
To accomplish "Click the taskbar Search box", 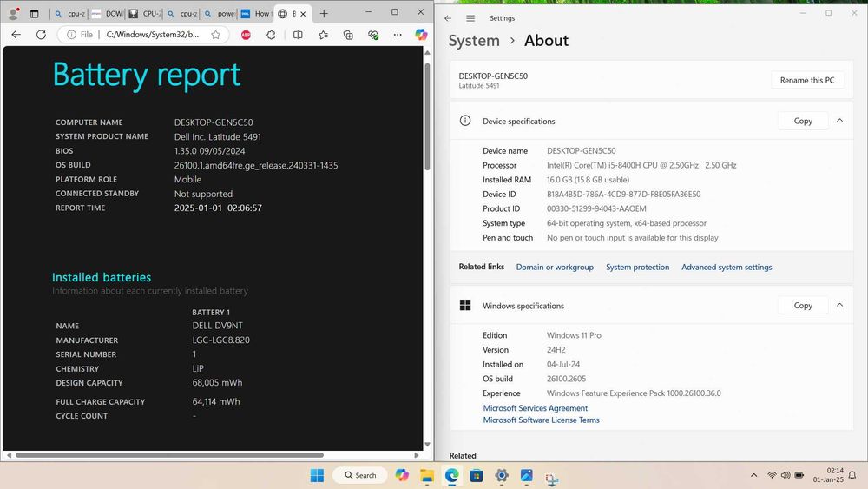I will tap(360, 475).
